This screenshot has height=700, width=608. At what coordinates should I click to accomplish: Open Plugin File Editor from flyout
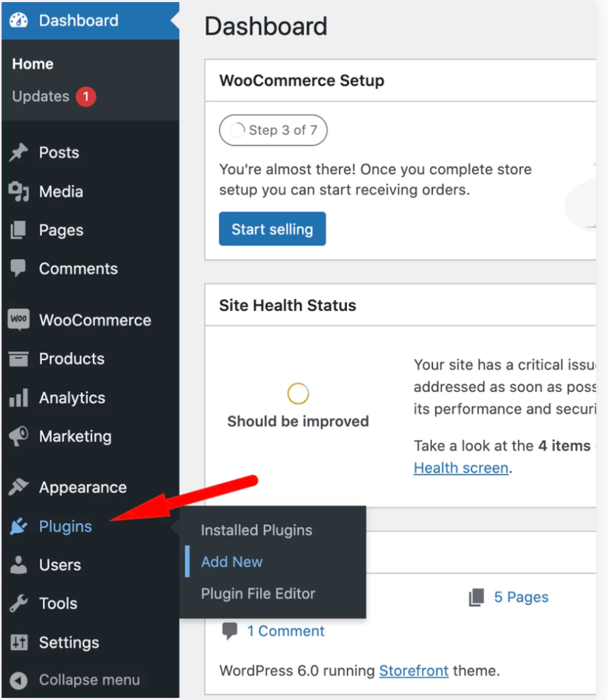[258, 593]
